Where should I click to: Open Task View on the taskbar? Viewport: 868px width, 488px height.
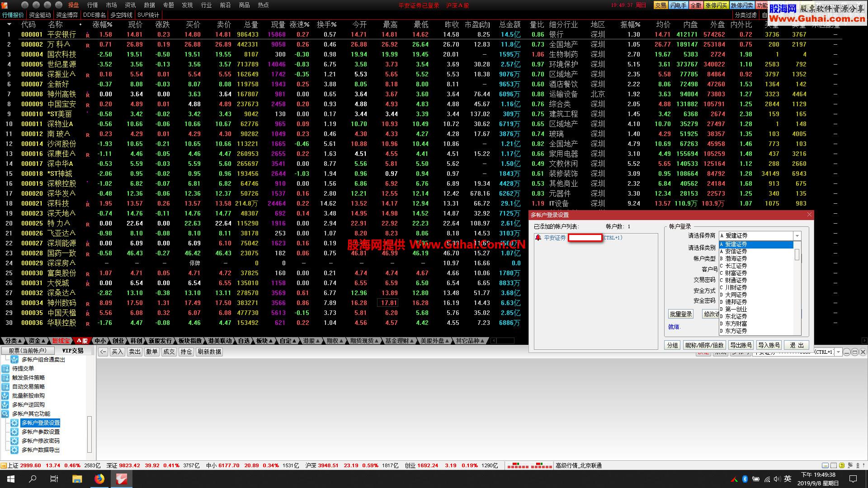click(54, 479)
